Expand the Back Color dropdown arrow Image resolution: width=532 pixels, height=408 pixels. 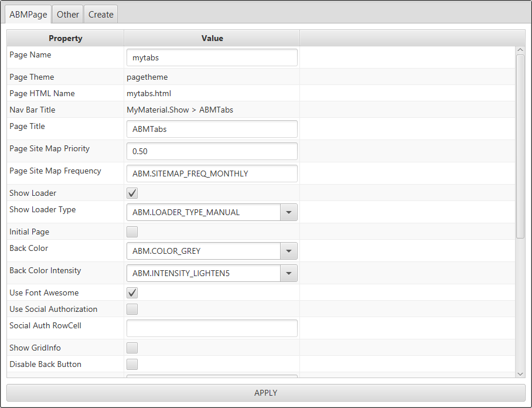point(288,251)
